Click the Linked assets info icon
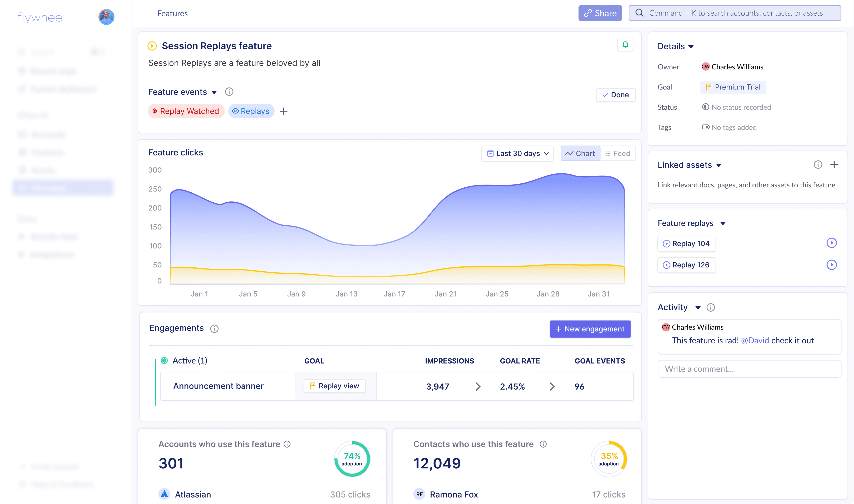Screen dimensions: 854x504 (x=818, y=165)
